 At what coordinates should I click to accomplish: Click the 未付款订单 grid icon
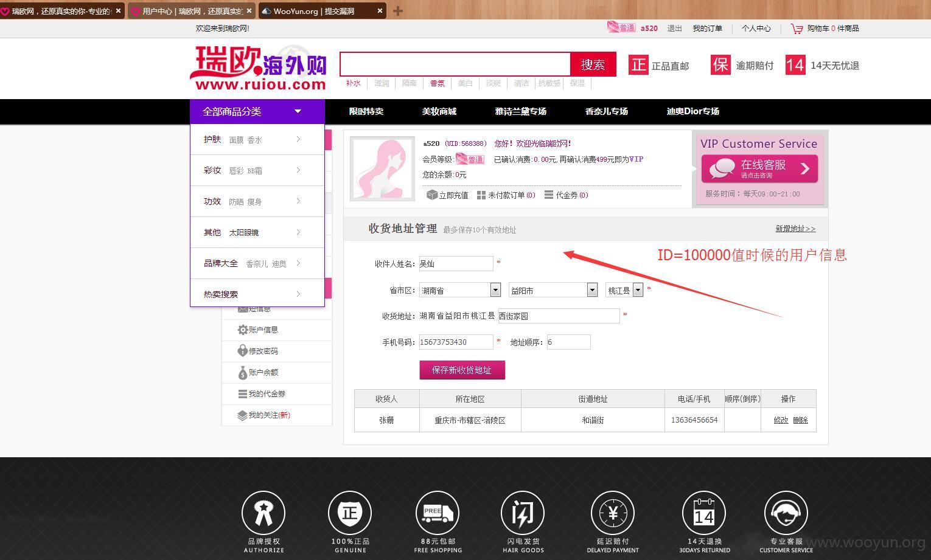481,195
